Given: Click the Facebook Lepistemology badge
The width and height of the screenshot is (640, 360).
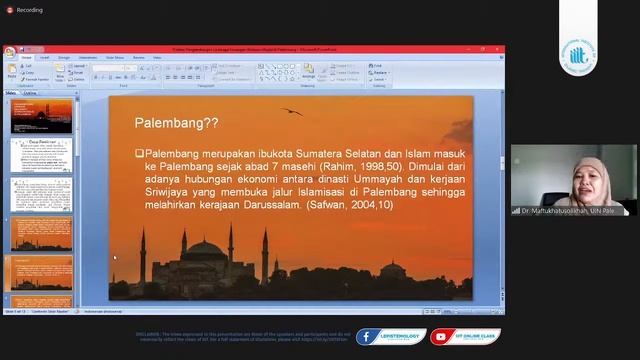Looking at the screenshot, I should [x=391, y=337].
